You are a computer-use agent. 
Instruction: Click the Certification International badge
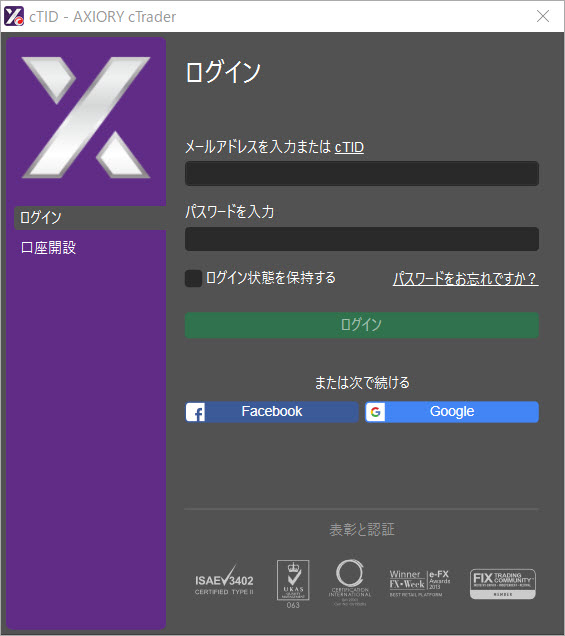point(350,582)
